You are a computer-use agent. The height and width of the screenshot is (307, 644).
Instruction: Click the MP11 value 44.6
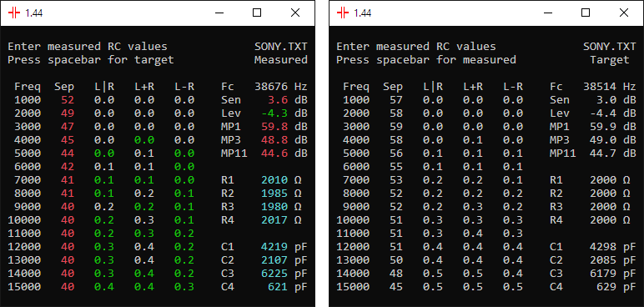[274, 153]
